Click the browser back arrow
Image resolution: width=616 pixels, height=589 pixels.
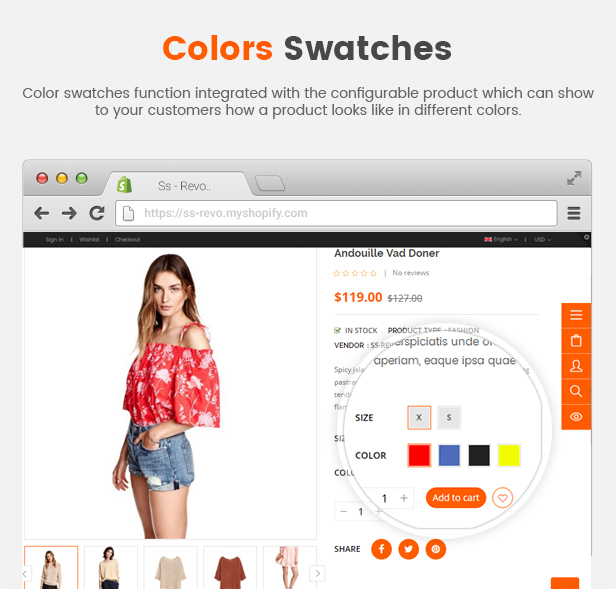coord(42,213)
